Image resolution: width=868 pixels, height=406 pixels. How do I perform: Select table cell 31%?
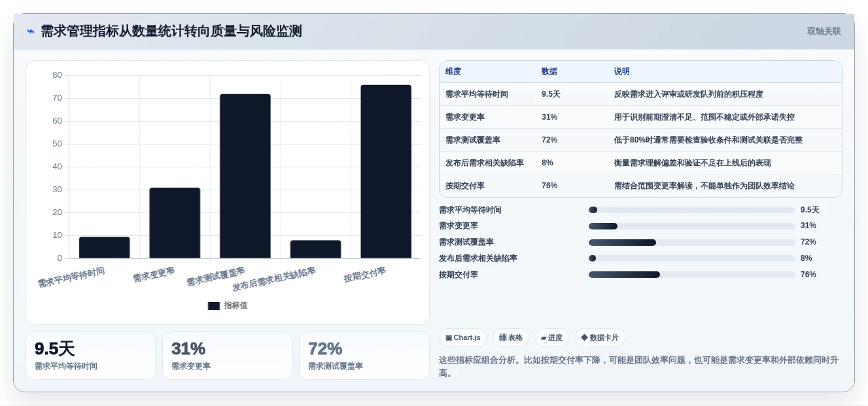click(x=549, y=117)
